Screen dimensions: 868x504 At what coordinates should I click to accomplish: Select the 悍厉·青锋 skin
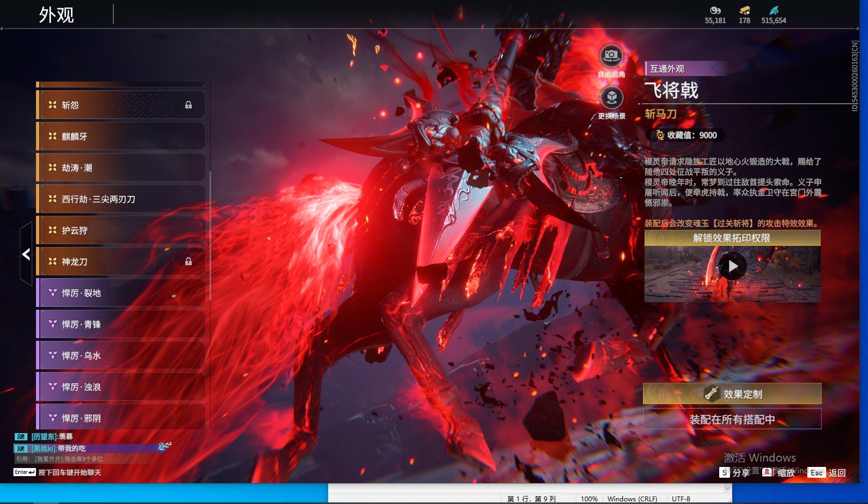pos(120,324)
